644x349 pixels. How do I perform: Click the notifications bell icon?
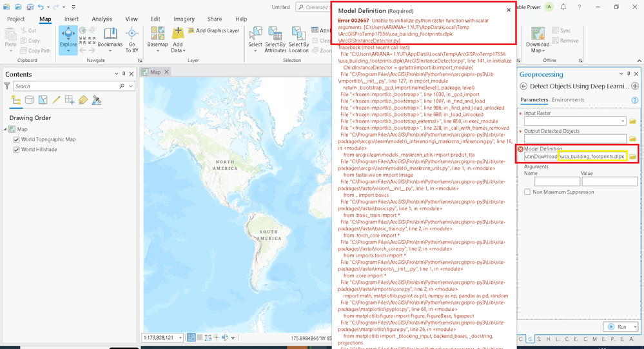(563, 7)
